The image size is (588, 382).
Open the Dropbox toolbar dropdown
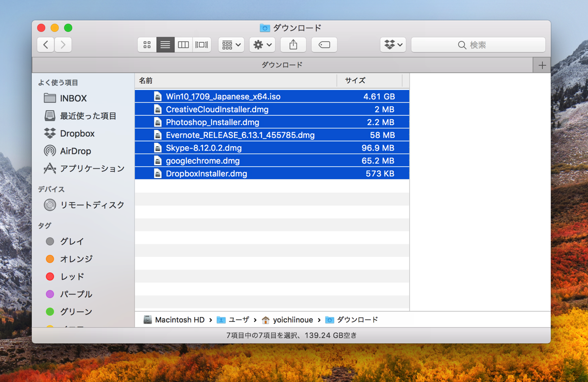point(393,45)
